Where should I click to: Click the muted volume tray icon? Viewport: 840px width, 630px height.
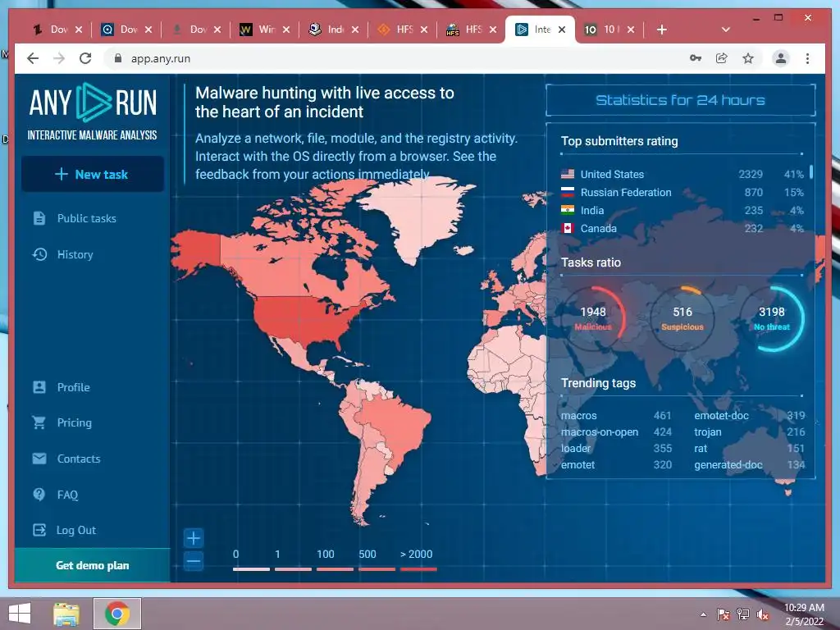click(762, 614)
